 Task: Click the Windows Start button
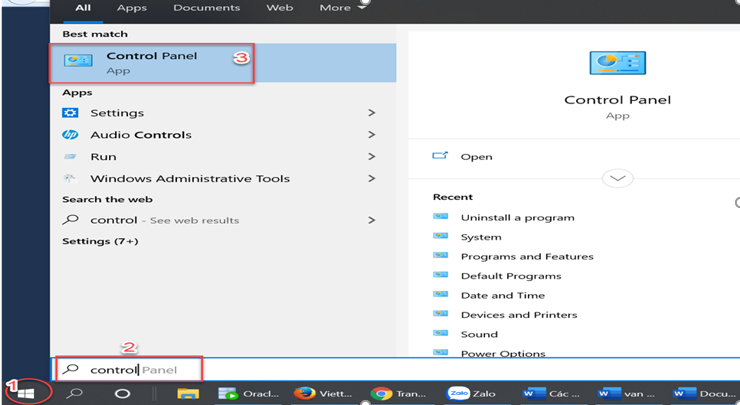pos(26,393)
